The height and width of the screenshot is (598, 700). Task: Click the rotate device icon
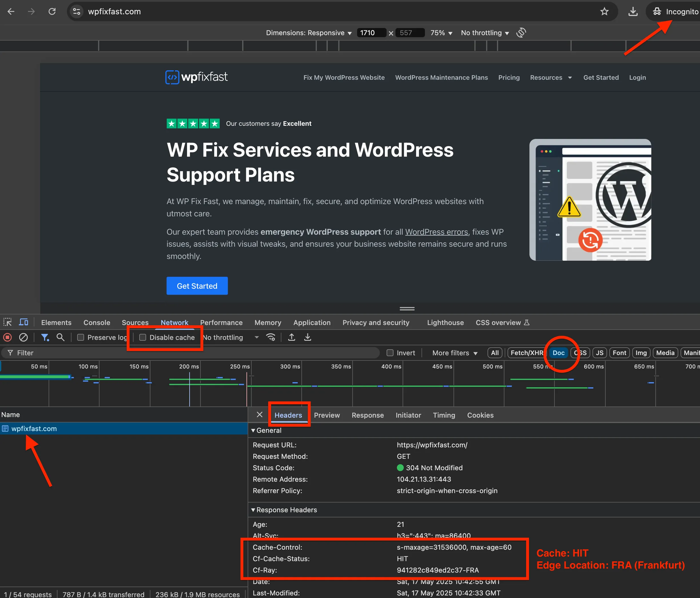click(521, 33)
